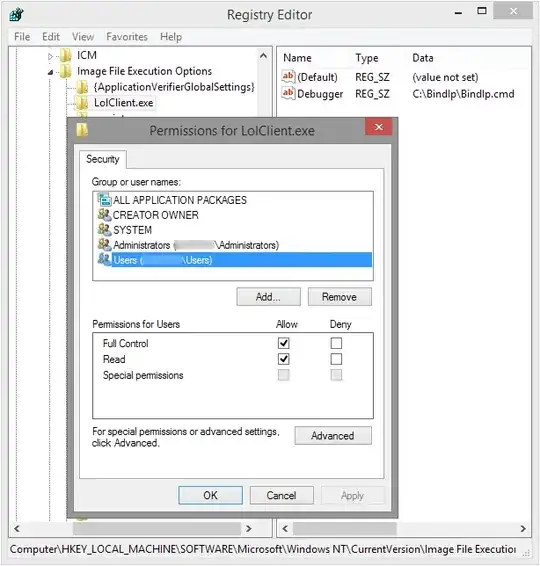Minimize the Registry Editor window
540x566 pixels.
pyautogui.click(x=458, y=13)
